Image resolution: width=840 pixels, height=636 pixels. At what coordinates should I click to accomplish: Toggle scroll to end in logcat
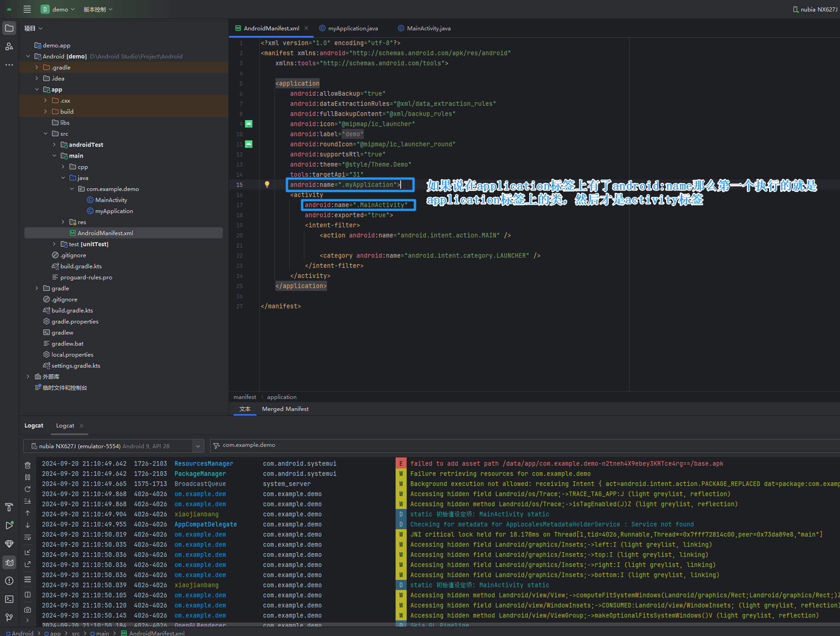(28, 501)
